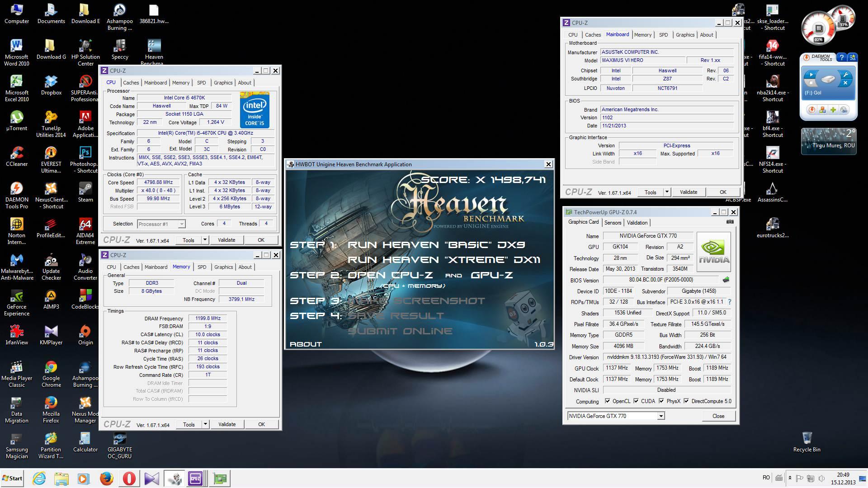
Task: Open Graphics tab in CPU-Z Mainboard window
Action: (685, 35)
